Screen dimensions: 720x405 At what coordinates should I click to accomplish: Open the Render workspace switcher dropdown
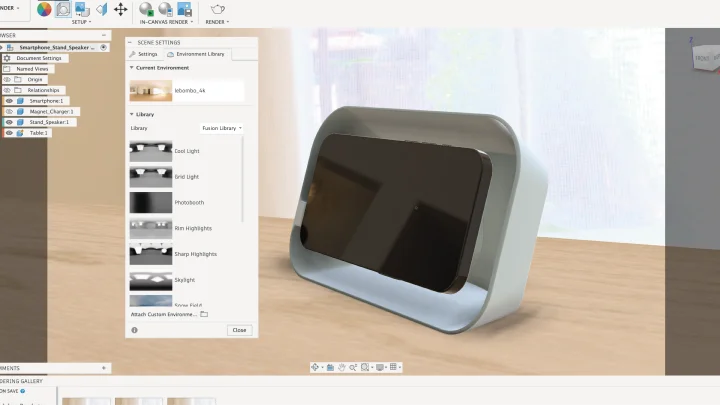pos(10,8)
